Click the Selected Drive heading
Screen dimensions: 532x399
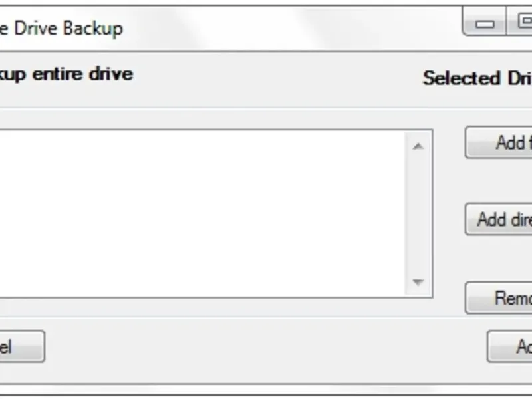[x=477, y=78]
